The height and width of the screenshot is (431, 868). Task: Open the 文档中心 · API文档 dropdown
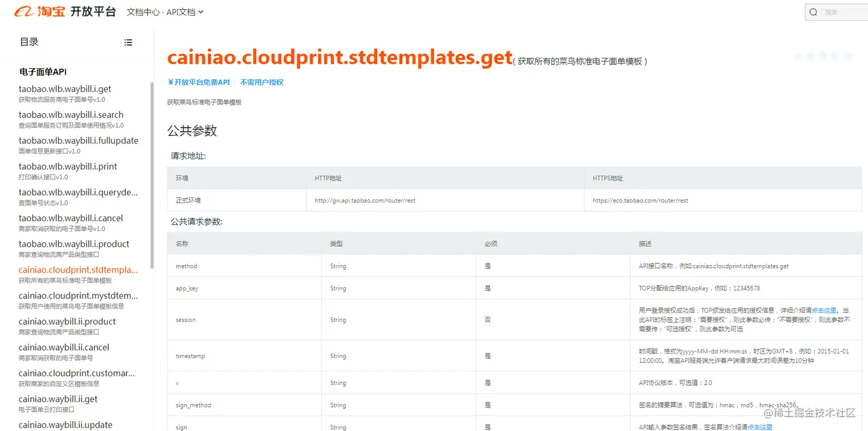(165, 12)
